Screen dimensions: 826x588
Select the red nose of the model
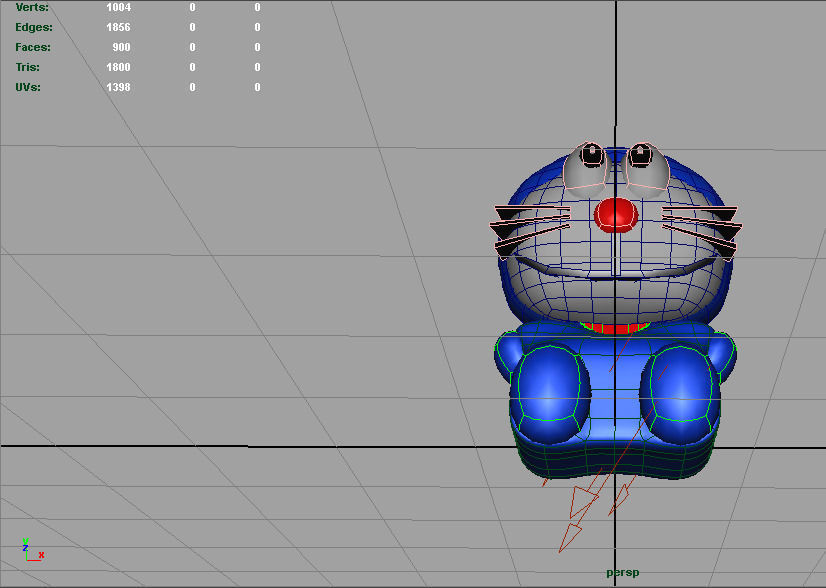point(616,214)
